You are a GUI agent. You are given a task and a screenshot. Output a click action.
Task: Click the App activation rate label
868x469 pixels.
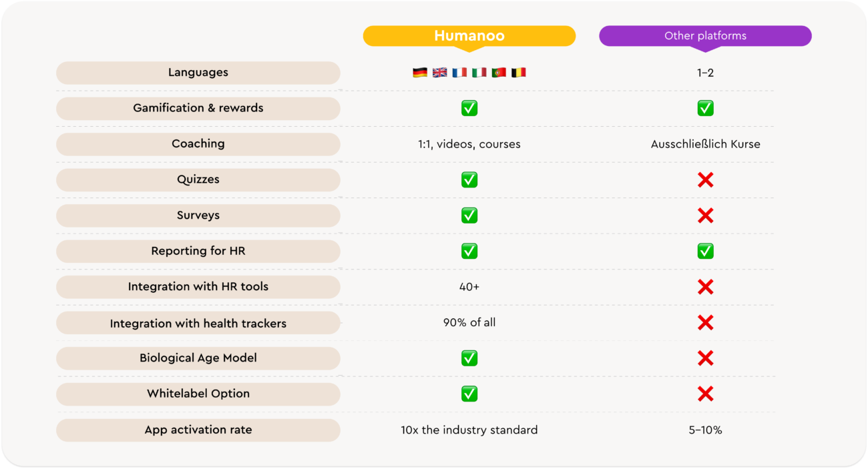(x=198, y=430)
